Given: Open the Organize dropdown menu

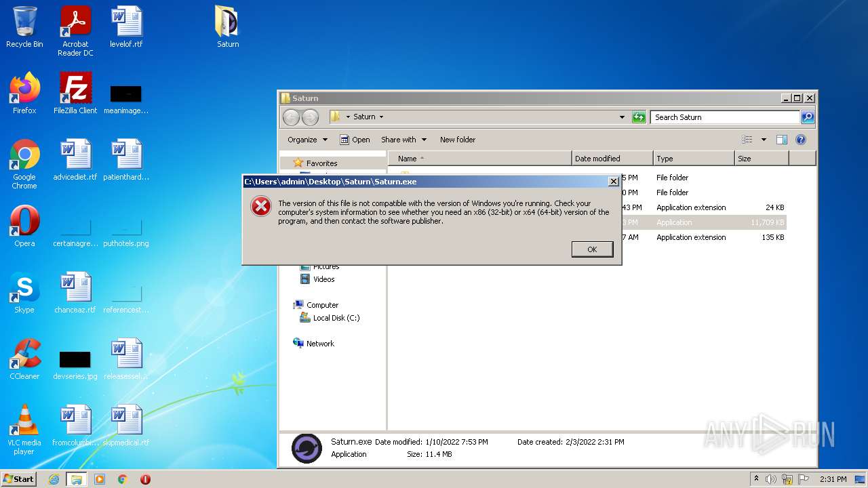Looking at the screenshot, I should click(307, 140).
